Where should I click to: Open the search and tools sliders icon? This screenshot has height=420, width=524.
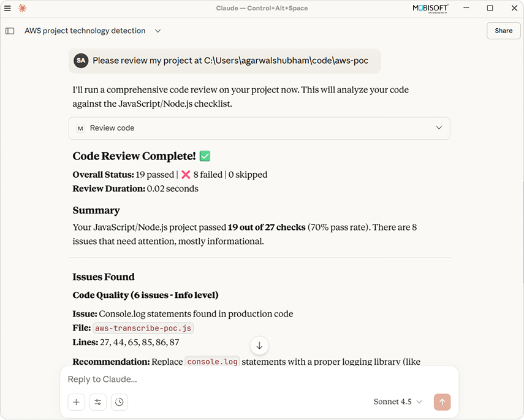coord(98,402)
